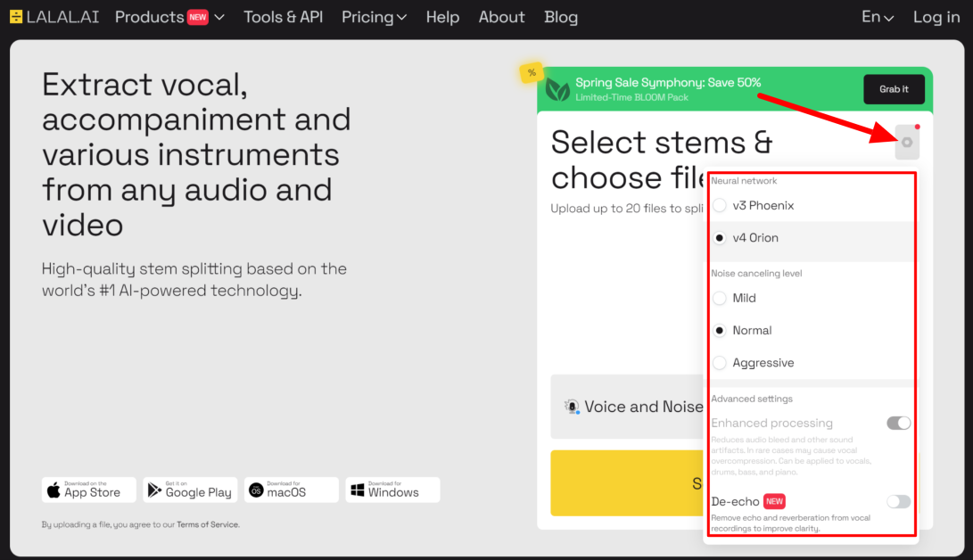Click the yellow select files button

[627, 483]
